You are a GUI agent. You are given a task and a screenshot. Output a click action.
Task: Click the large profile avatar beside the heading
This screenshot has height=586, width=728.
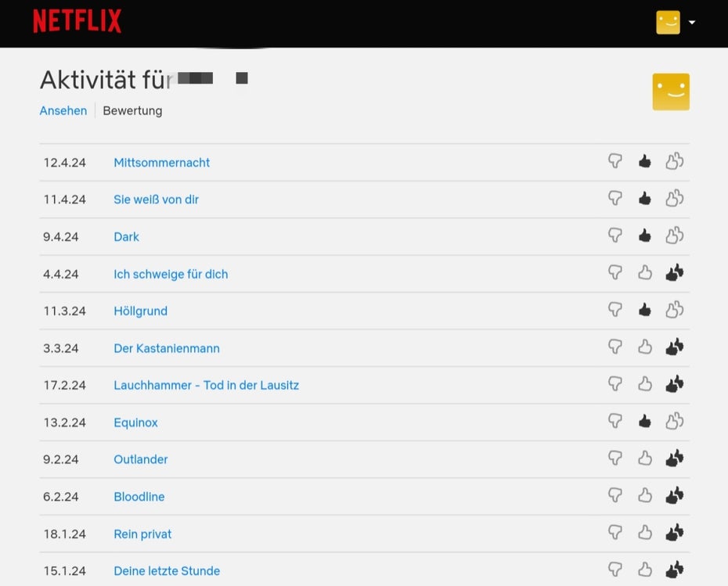(x=671, y=92)
